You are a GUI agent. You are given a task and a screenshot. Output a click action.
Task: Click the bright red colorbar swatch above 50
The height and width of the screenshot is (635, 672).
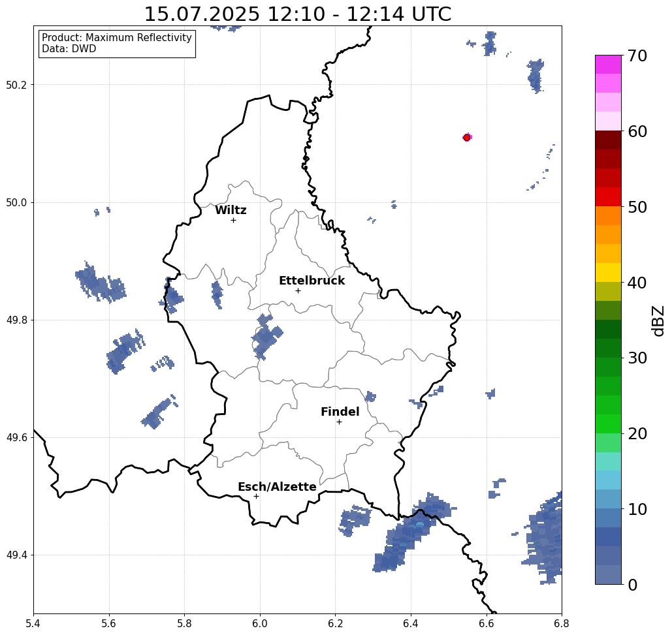pyautogui.click(x=608, y=197)
